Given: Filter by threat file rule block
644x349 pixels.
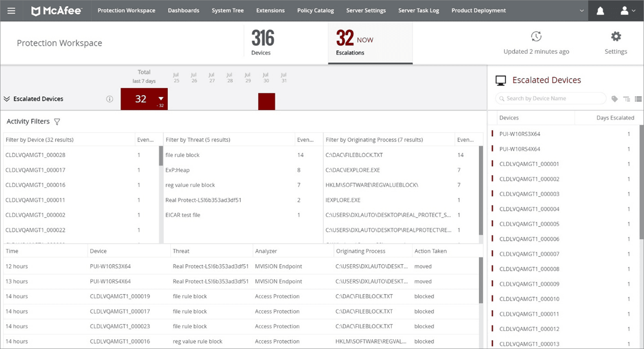Looking at the screenshot, I should 182,155.
